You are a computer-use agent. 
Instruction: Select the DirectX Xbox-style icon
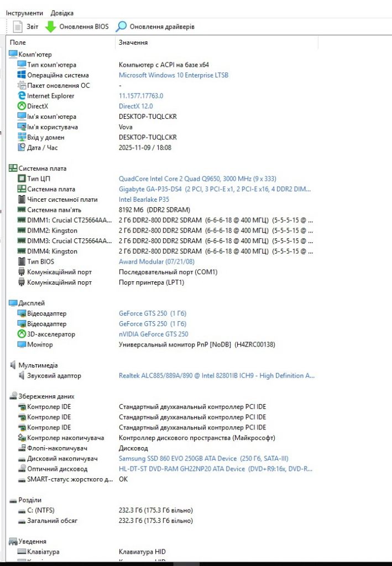(x=22, y=106)
